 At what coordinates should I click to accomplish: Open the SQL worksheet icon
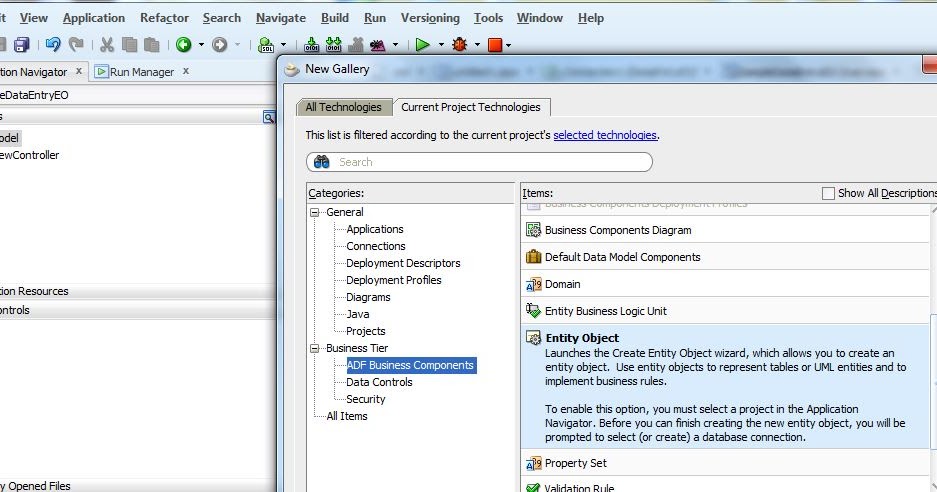click(265, 45)
